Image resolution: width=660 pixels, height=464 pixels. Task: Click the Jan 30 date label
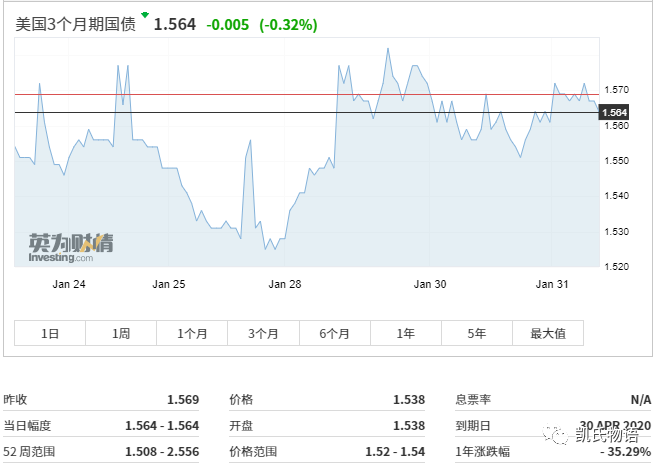pos(430,284)
